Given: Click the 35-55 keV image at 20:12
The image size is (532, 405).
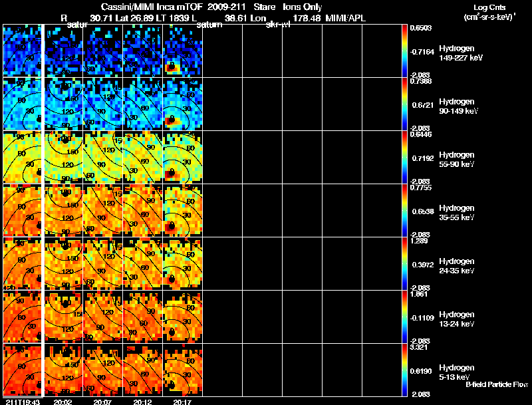Looking at the screenshot, I should click(x=142, y=211).
